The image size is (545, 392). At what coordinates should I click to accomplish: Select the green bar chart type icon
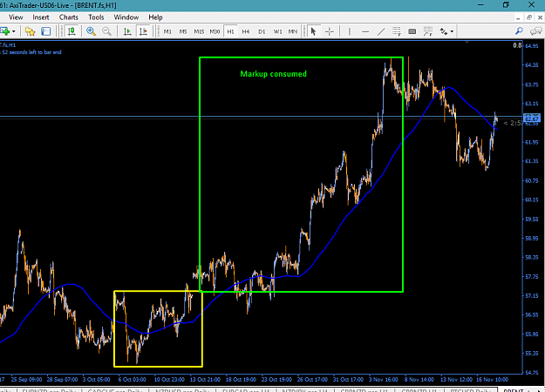(x=72, y=31)
